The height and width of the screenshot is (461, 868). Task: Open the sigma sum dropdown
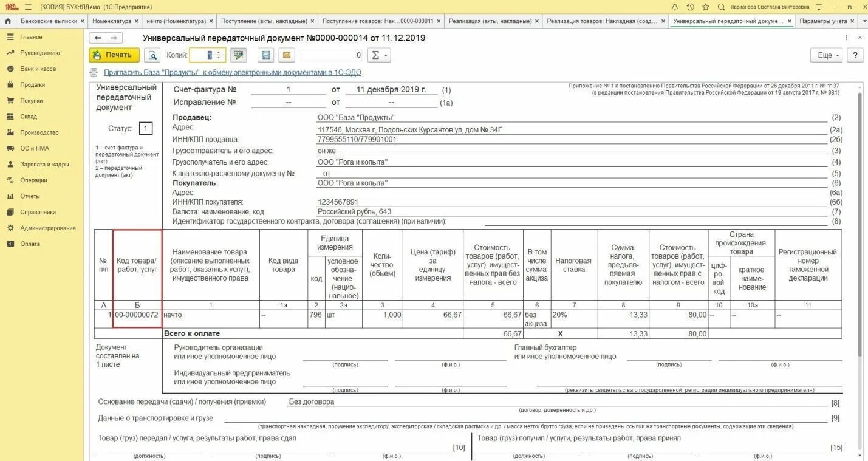(379, 55)
